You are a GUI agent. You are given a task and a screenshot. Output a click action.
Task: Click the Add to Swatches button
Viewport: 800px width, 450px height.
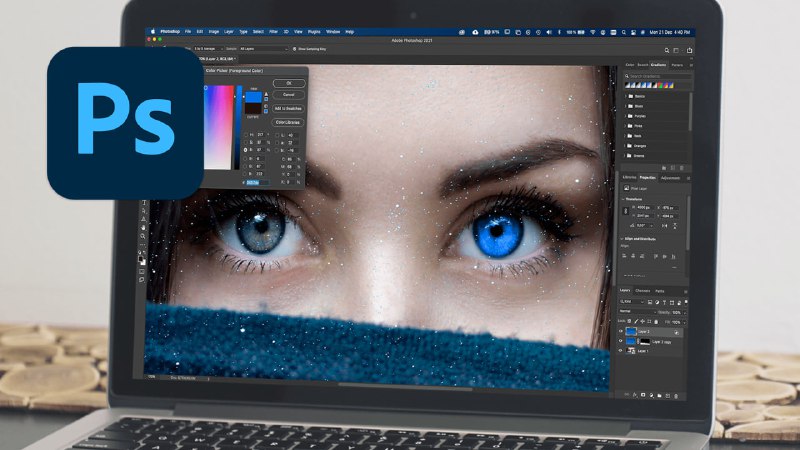(x=289, y=107)
